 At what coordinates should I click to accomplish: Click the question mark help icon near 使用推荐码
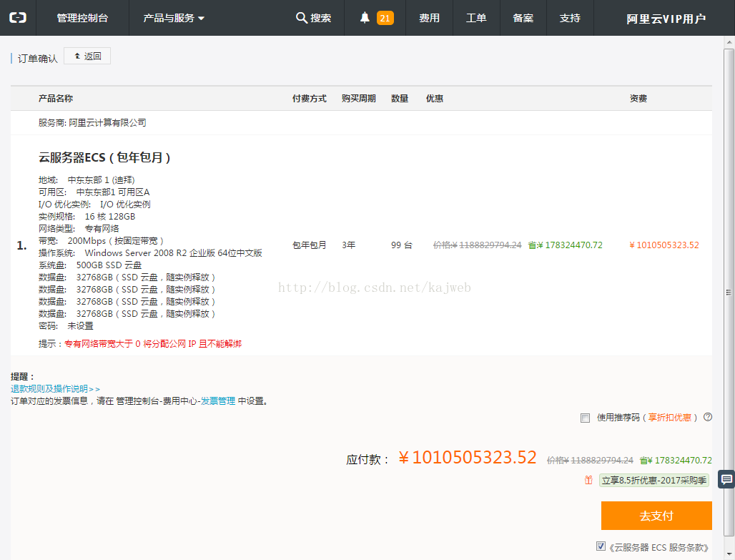click(x=707, y=418)
